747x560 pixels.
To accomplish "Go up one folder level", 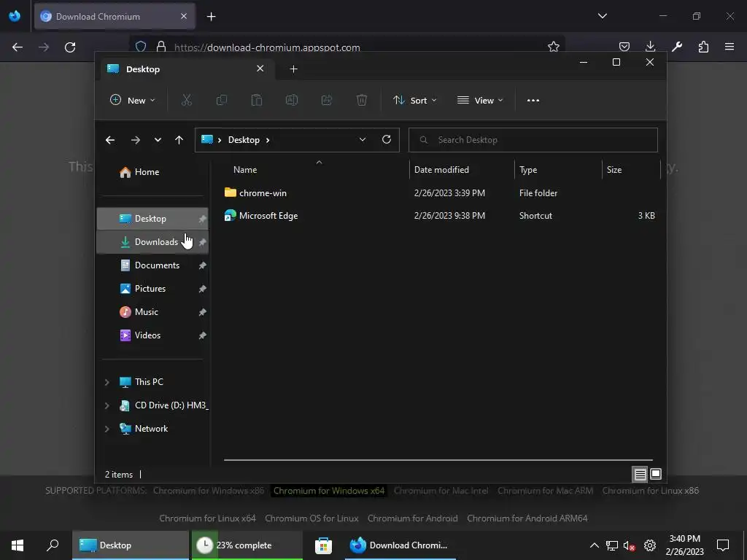I will point(179,140).
